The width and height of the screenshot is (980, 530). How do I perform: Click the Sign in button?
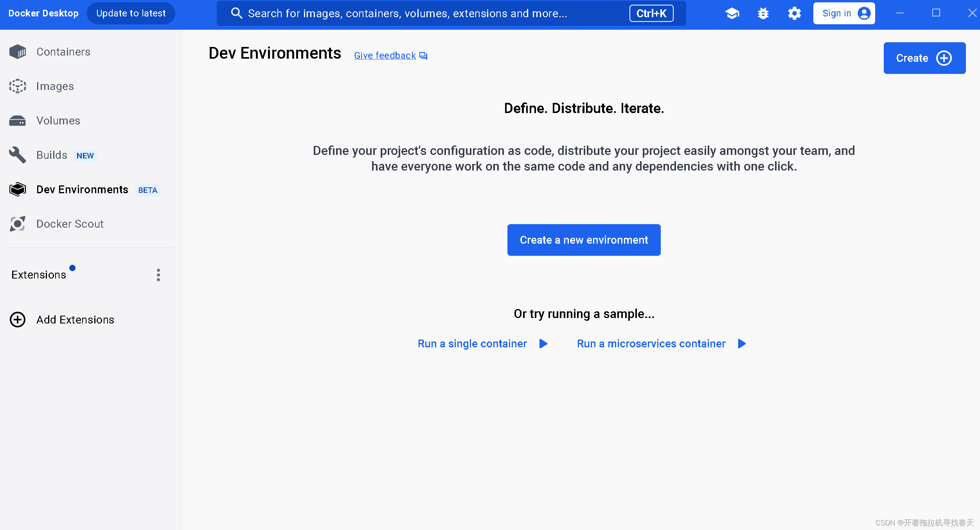844,14
